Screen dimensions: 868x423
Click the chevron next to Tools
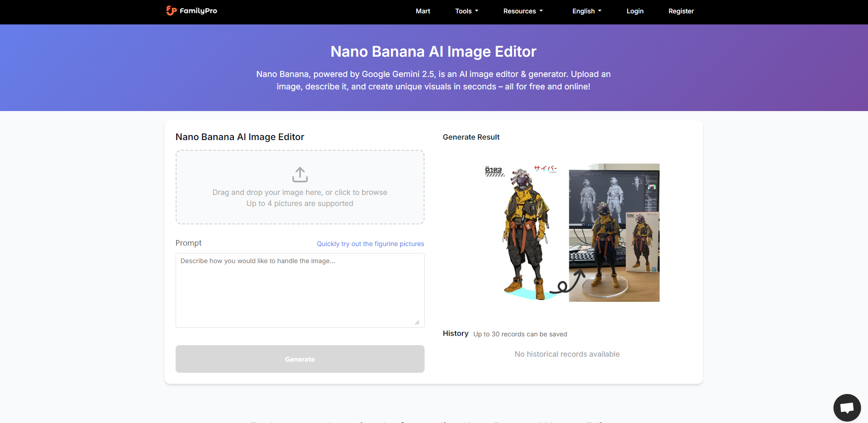click(x=477, y=11)
